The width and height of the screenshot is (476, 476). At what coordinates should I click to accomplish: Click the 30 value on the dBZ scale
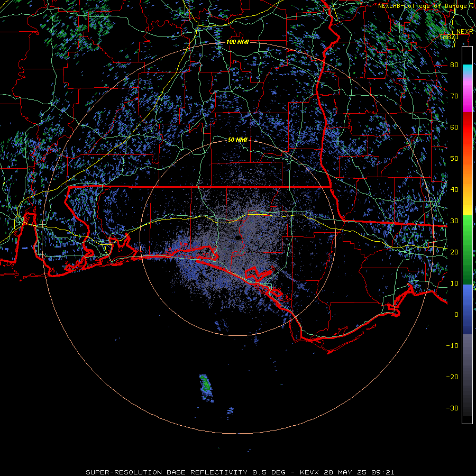coord(454,221)
